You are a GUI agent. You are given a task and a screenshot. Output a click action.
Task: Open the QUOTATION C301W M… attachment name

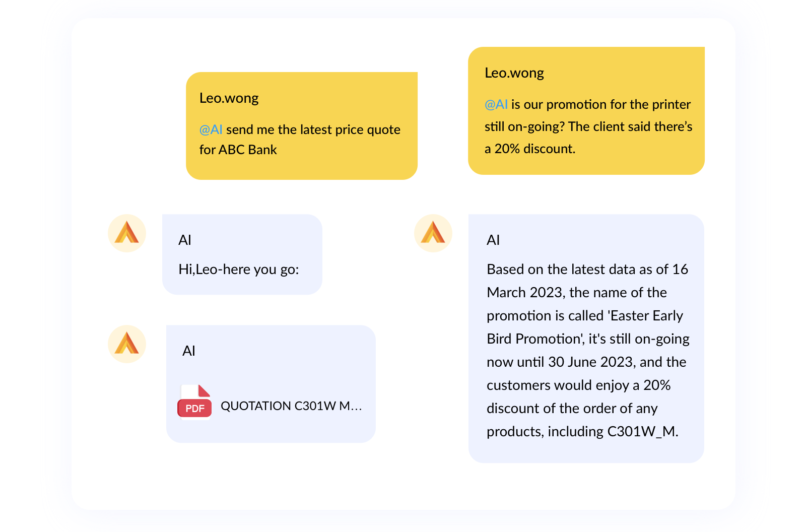tap(291, 406)
